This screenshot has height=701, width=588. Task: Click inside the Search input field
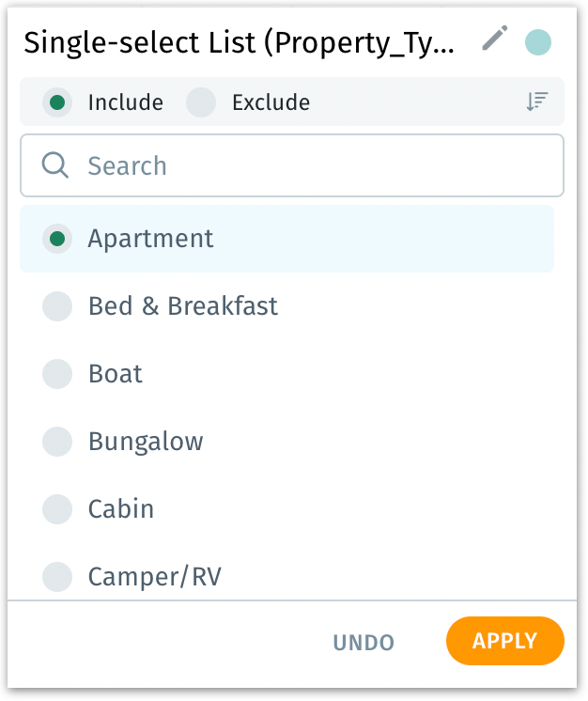coord(310,165)
